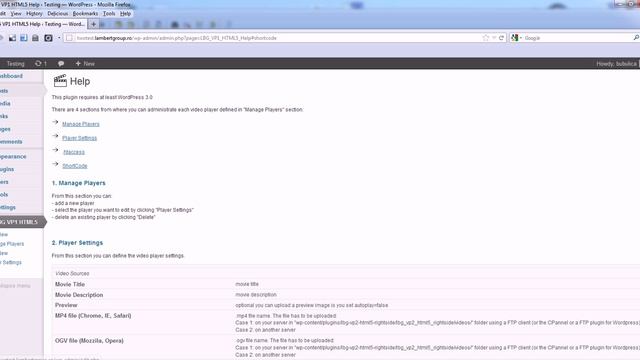Screen dimensions: 640x360
Task: Open new browser tab with plus button
Action: [93, 24]
